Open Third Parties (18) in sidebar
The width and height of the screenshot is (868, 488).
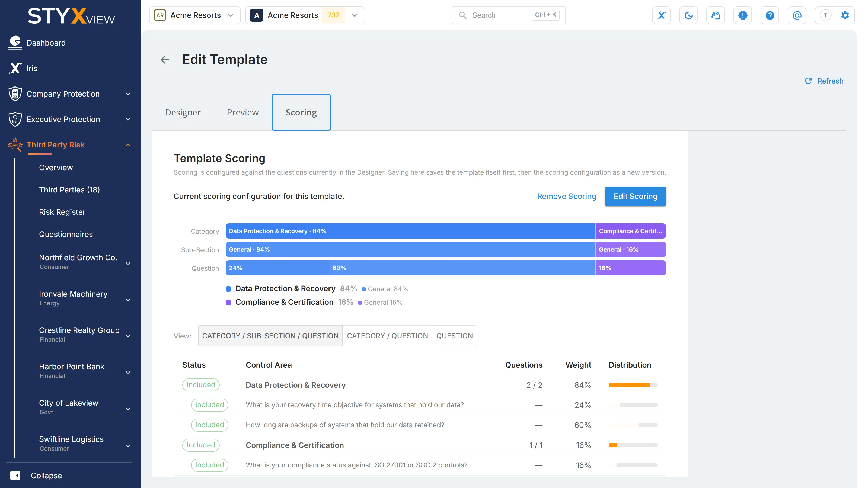69,190
